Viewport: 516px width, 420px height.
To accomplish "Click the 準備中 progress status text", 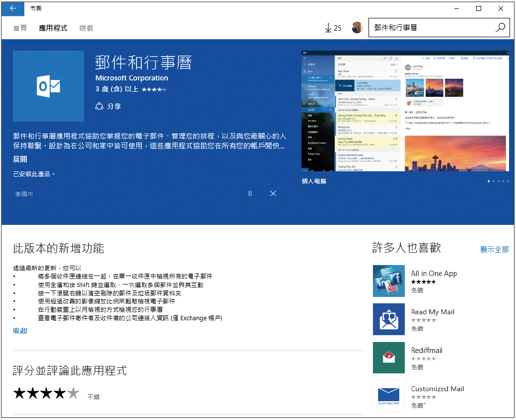I will tap(24, 194).
